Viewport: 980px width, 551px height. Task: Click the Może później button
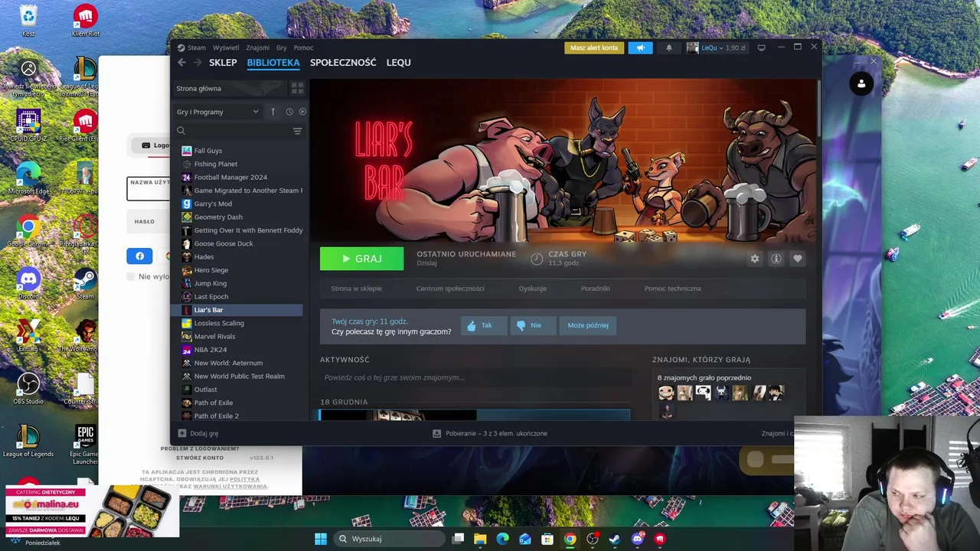point(588,325)
